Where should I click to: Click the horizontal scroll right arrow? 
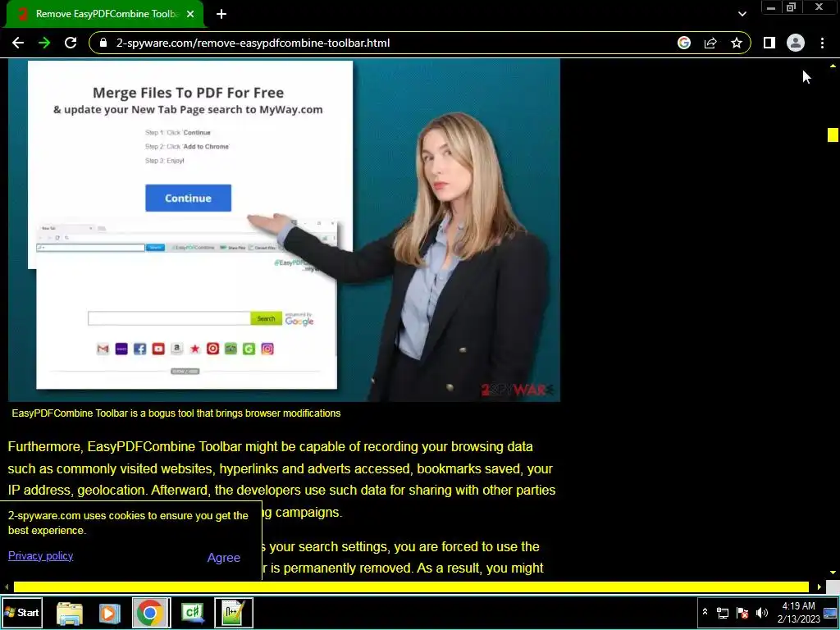point(819,587)
